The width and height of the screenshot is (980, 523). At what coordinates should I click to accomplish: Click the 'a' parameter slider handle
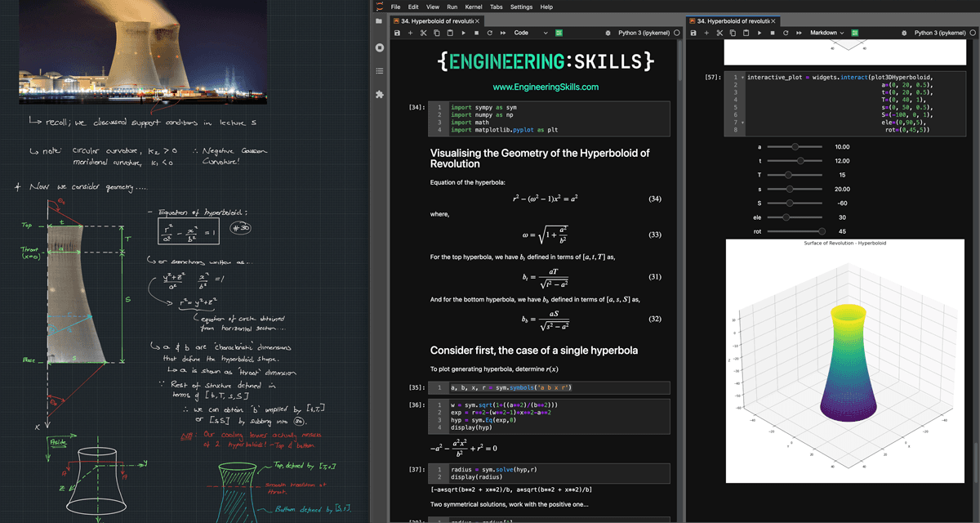(795, 146)
